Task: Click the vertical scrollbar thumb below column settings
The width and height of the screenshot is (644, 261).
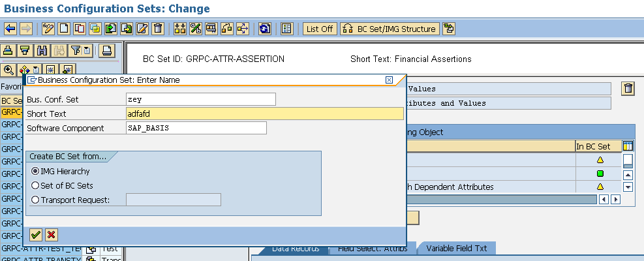Action: pos(628,161)
